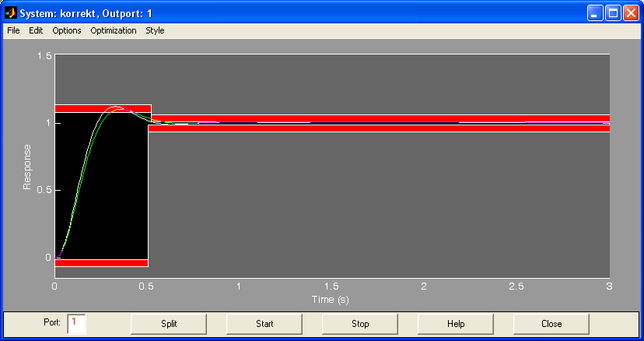Click the Help button

coord(456,324)
